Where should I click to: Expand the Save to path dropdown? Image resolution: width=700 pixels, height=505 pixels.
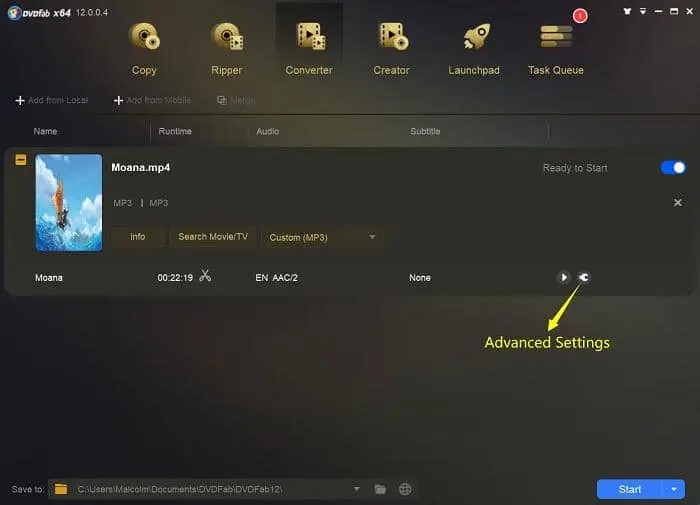(x=356, y=489)
